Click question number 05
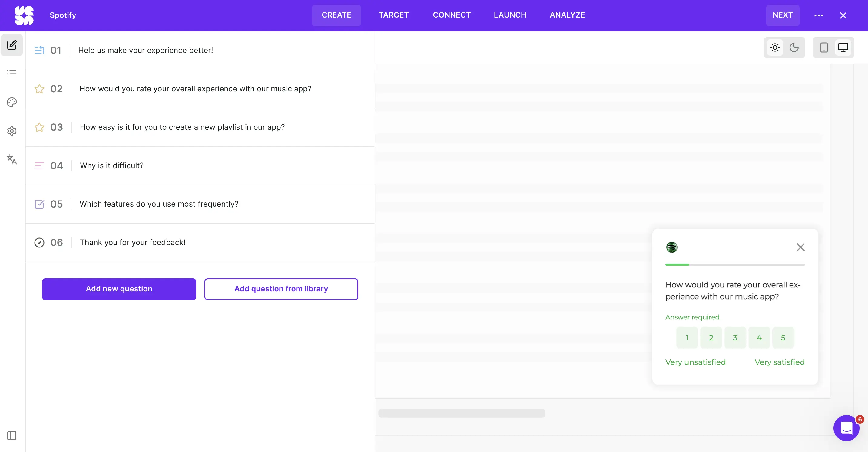The height and width of the screenshot is (452, 868). coord(57,204)
